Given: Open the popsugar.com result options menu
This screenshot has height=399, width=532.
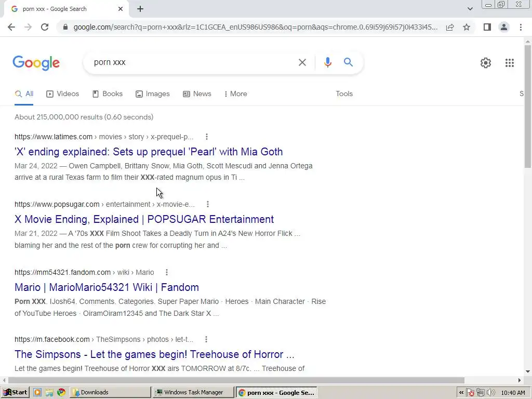Looking at the screenshot, I should tap(208, 204).
